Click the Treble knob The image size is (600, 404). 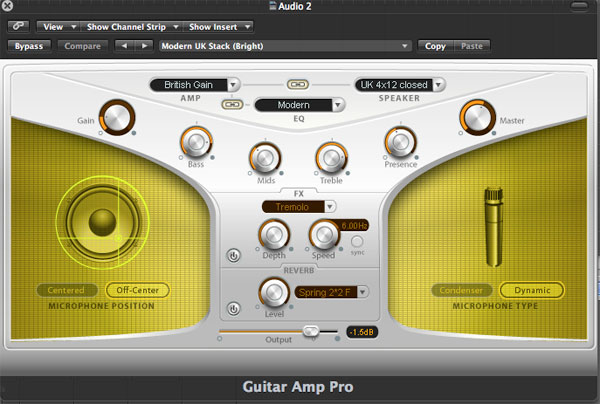tap(331, 158)
